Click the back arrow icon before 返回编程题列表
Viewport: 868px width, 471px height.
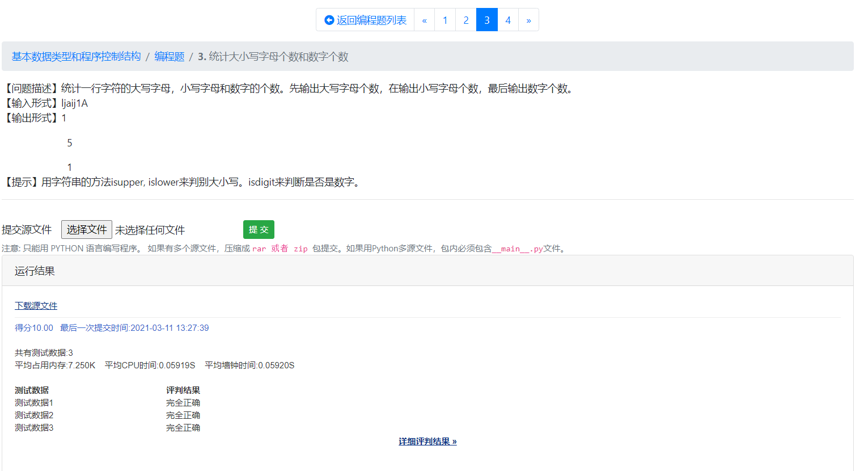pyautogui.click(x=329, y=19)
